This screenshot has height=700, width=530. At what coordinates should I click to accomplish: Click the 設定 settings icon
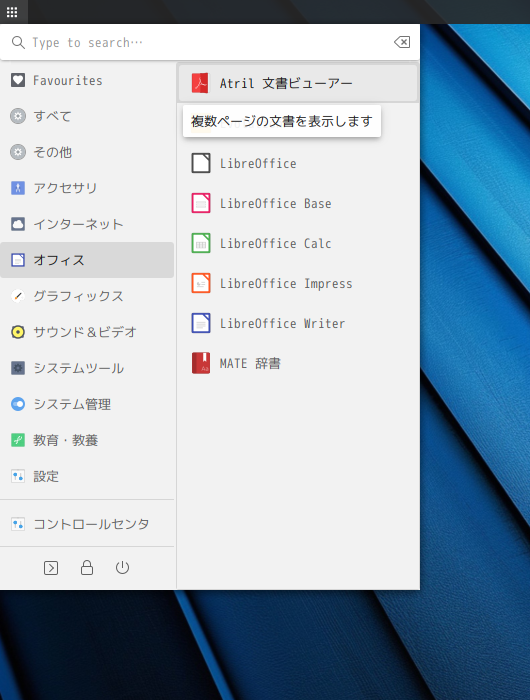click(18, 476)
